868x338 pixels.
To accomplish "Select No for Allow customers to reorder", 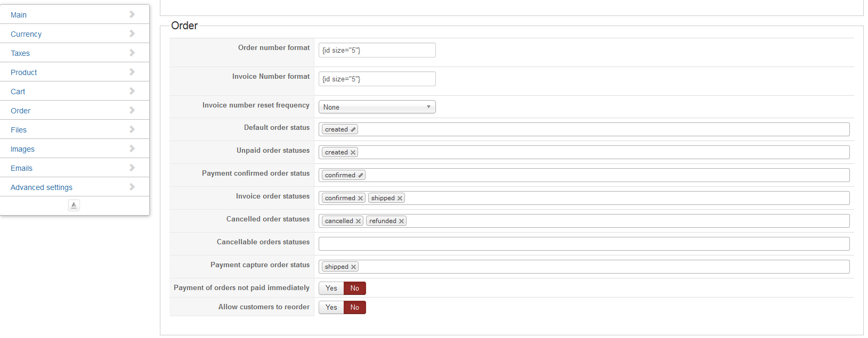I will click(x=355, y=308).
